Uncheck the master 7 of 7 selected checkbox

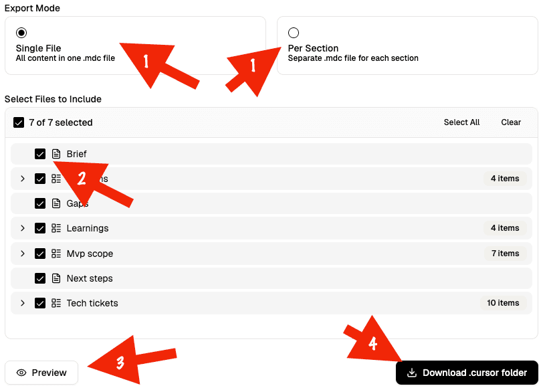(x=19, y=122)
